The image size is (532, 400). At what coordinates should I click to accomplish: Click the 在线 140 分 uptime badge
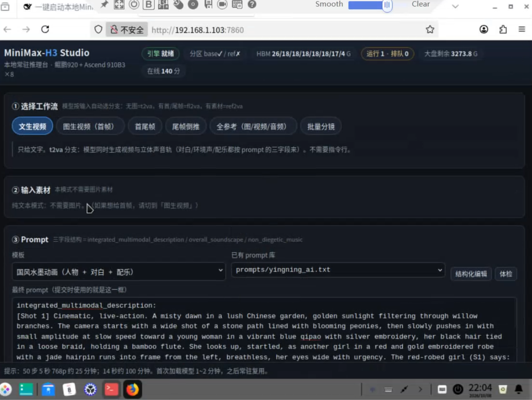pyautogui.click(x=163, y=71)
